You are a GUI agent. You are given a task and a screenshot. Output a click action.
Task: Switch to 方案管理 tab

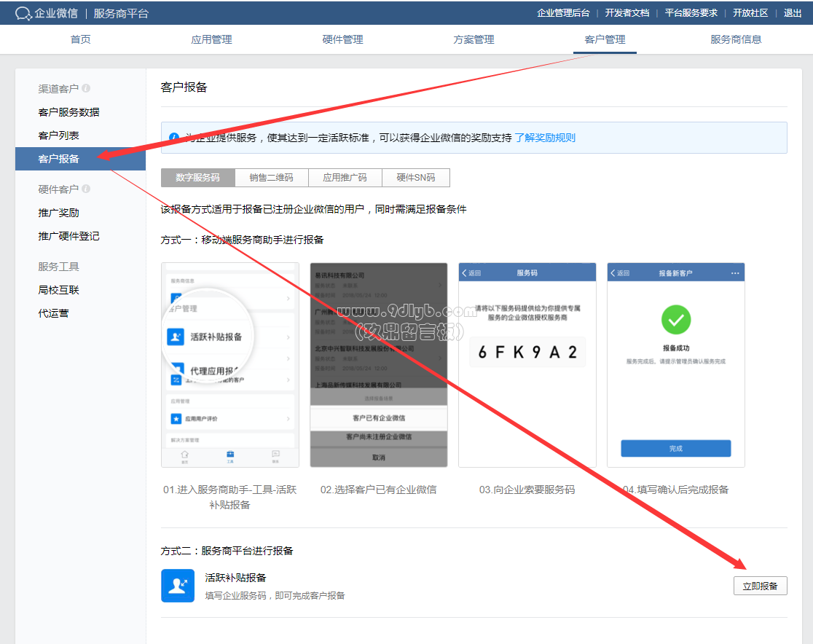[474, 39]
